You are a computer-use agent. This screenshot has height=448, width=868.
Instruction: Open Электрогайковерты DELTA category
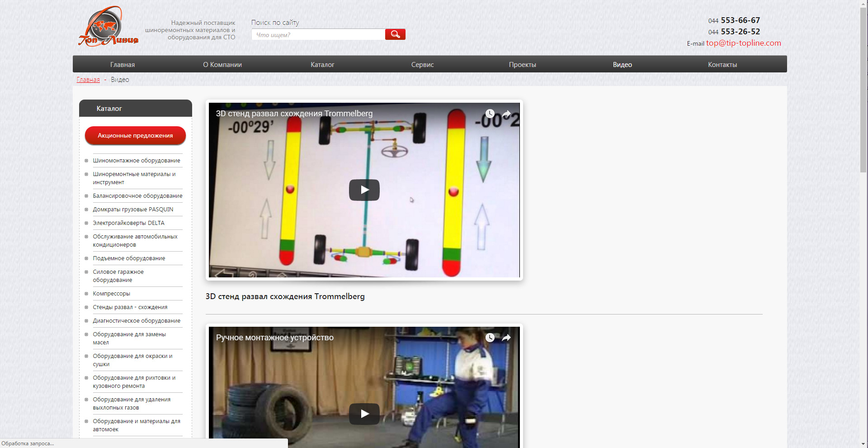[x=128, y=223]
